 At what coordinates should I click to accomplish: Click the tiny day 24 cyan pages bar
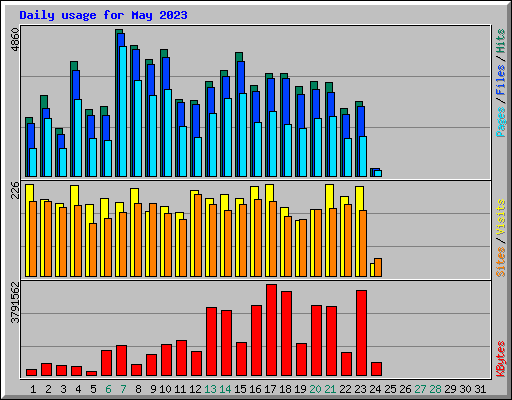coord(378,173)
